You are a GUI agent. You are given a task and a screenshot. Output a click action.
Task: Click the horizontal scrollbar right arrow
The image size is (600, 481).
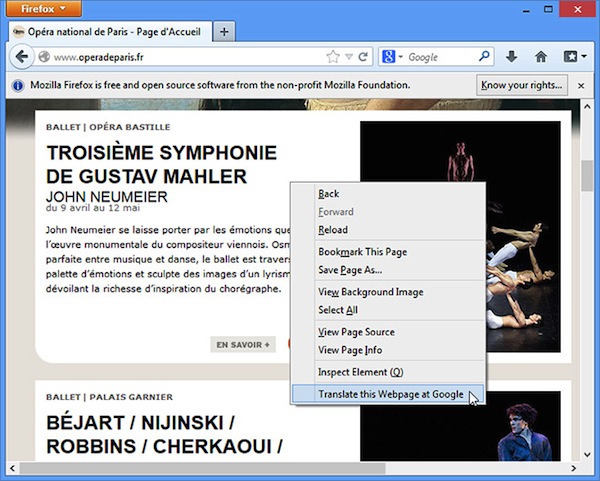click(x=573, y=468)
